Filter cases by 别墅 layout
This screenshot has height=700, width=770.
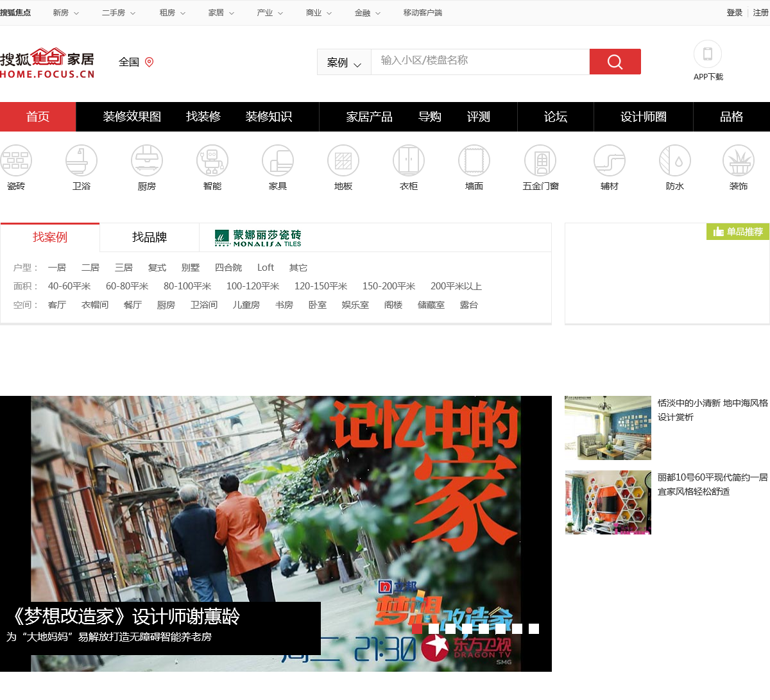coord(191,268)
